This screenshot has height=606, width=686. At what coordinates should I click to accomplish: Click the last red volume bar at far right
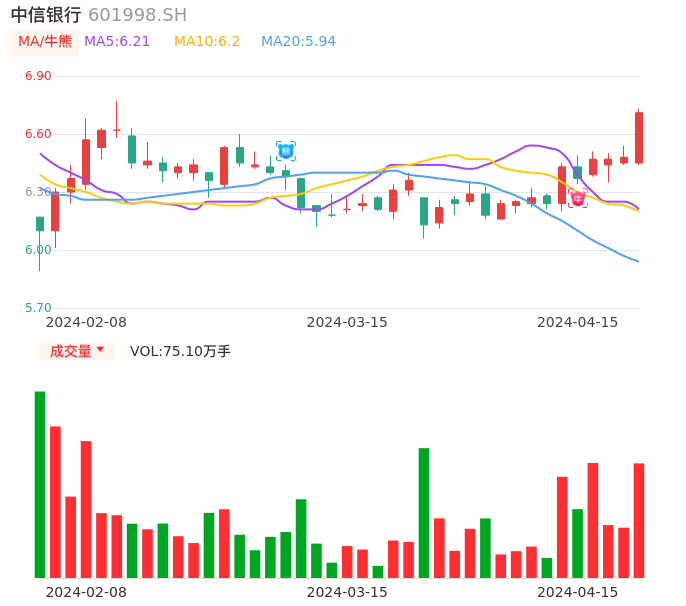pos(639,520)
